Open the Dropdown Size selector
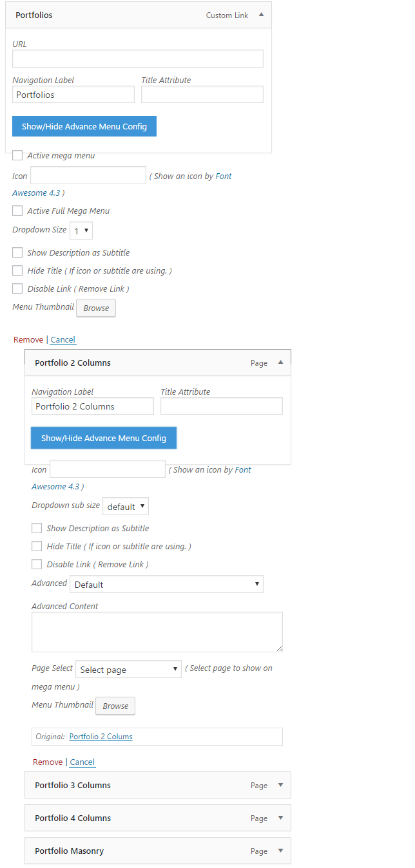 pyautogui.click(x=81, y=231)
